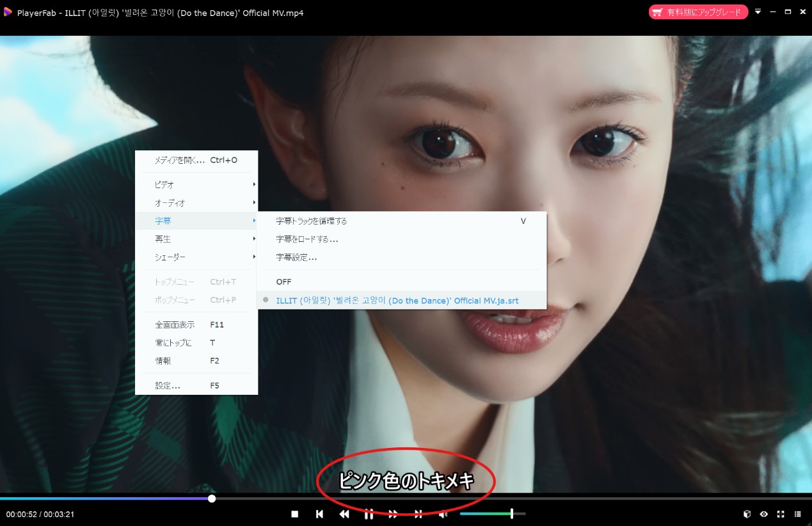Image resolution: width=812 pixels, height=526 pixels.
Task: Expand the ビデオ submenu
Action: (x=196, y=184)
